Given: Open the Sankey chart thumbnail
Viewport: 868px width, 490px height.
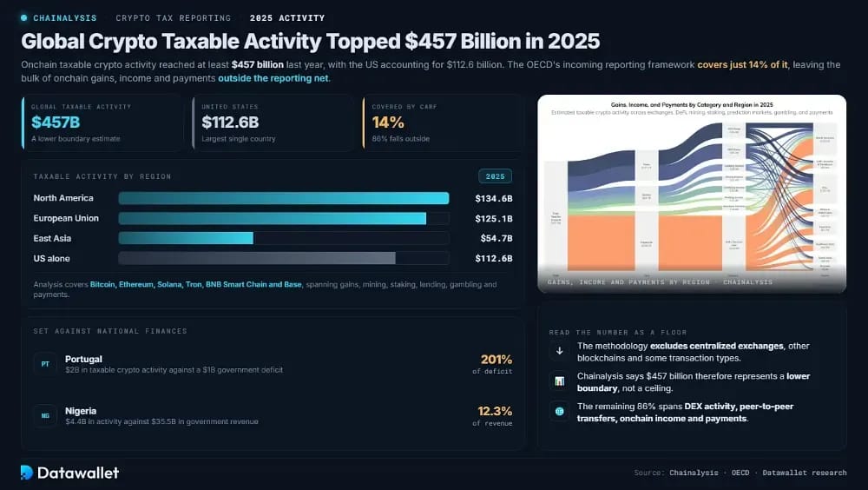Looking at the screenshot, I should (x=692, y=194).
